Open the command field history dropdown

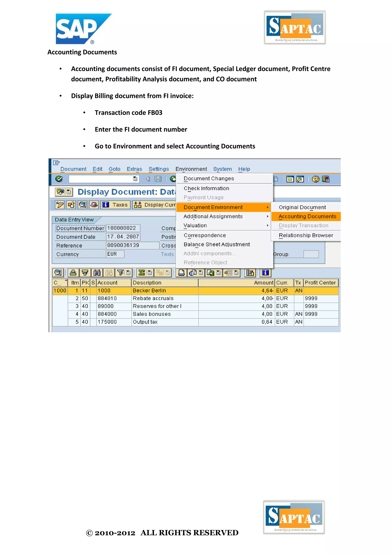[x=135, y=179]
